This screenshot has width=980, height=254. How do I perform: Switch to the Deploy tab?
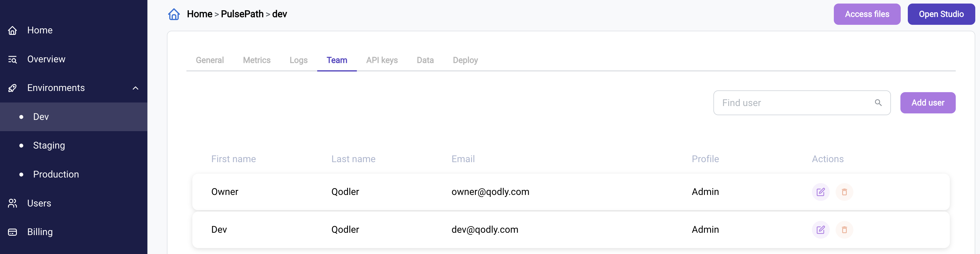pos(465,60)
